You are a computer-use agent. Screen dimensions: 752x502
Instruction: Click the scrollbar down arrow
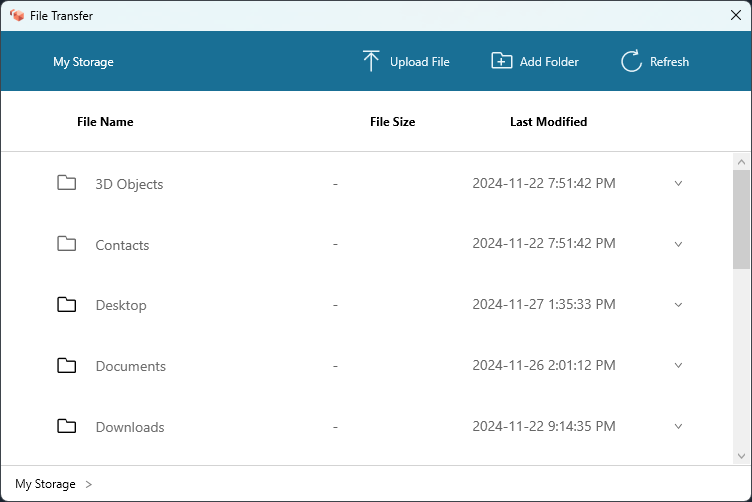coord(741,456)
